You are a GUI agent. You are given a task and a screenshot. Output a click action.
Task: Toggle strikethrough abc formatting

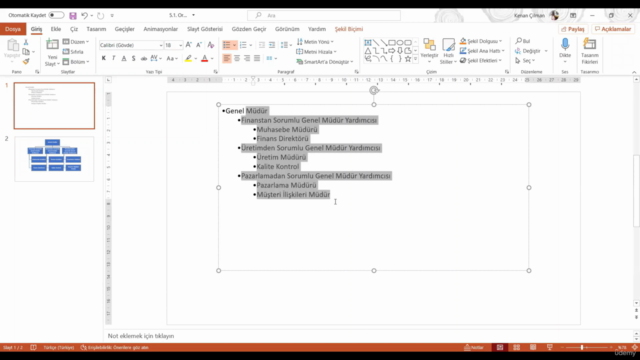(x=144, y=58)
